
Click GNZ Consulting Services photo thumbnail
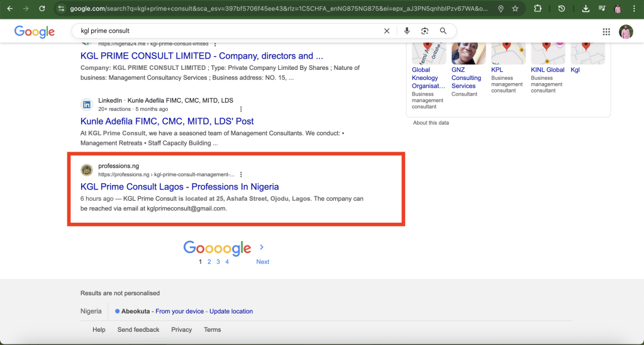(x=469, y=53)
